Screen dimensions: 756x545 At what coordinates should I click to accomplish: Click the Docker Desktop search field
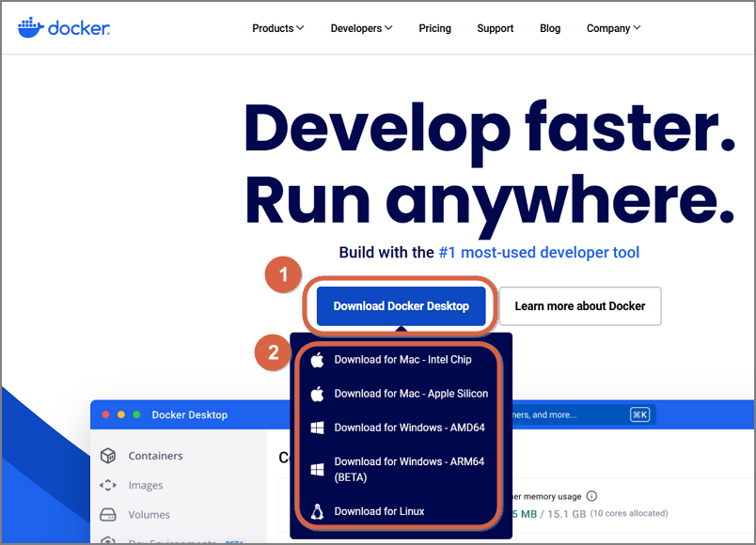pyautogui.click(x=583, y=414)
